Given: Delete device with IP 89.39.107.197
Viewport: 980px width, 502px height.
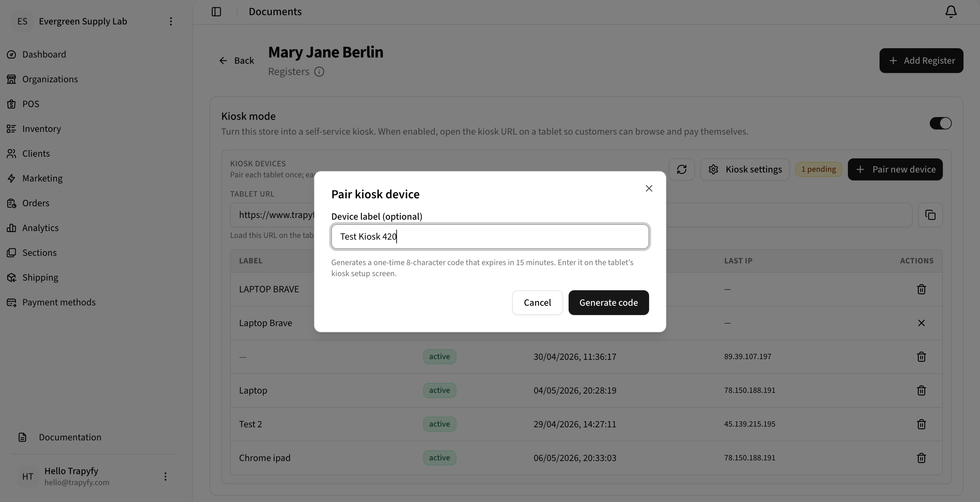Looking at the screenshot, I should coord(921,357).
